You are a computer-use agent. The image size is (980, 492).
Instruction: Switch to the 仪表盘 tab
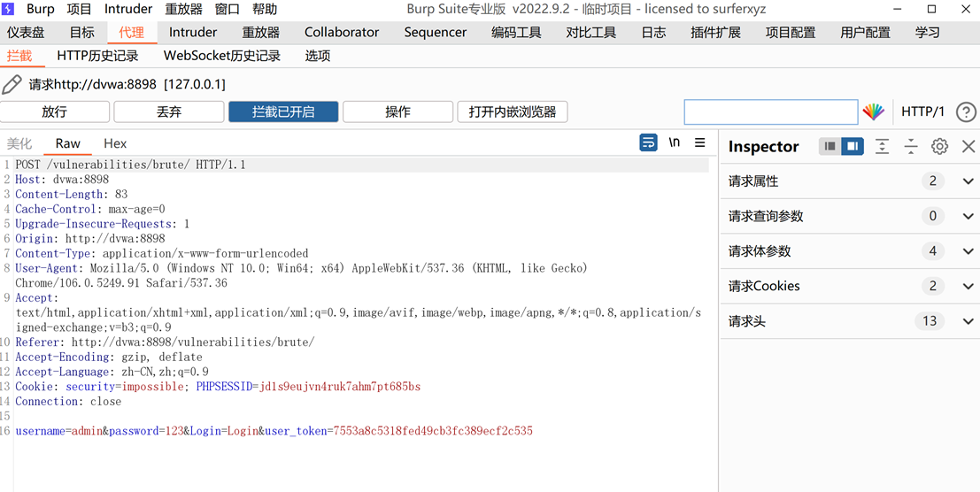coord(26,33)
